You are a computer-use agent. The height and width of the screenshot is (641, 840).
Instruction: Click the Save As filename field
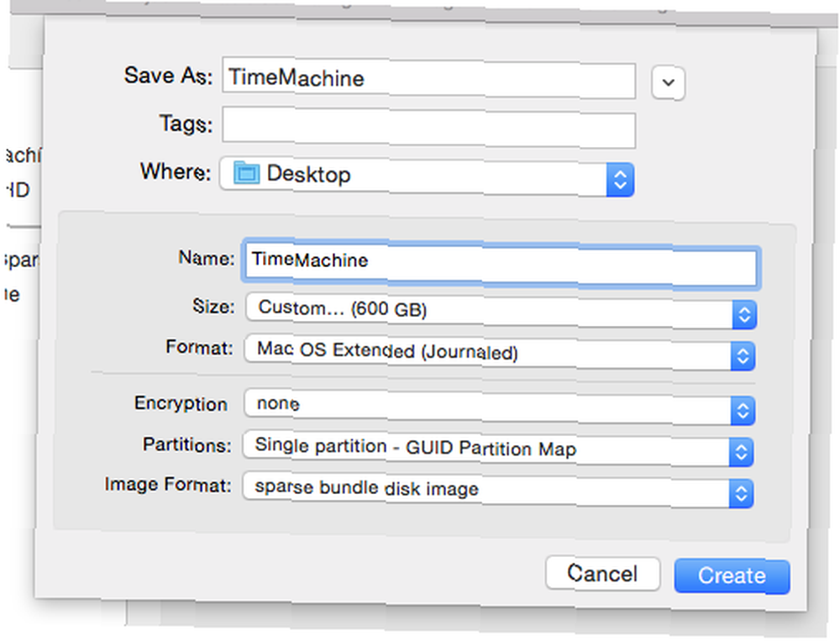pos(428,79)
